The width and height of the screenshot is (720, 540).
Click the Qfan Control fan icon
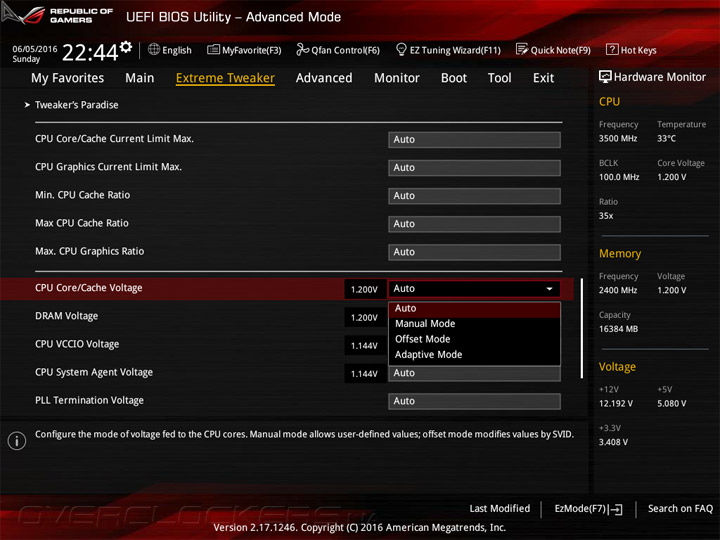(302, 49)
